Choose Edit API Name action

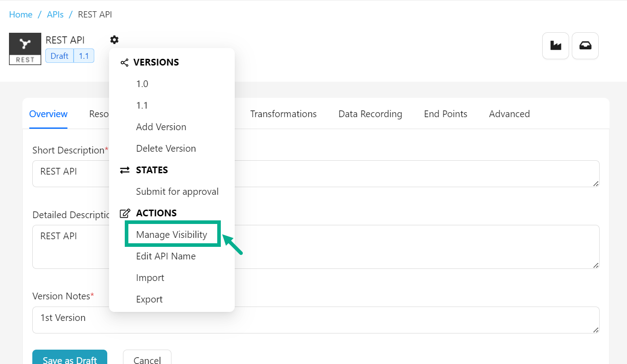(x=166, y=256)
